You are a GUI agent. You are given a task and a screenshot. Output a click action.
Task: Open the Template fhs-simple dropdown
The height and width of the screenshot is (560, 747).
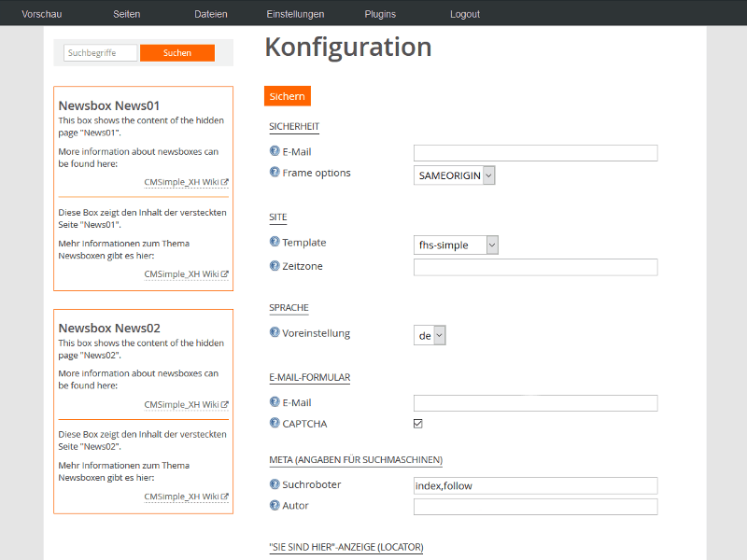point(456,245)
